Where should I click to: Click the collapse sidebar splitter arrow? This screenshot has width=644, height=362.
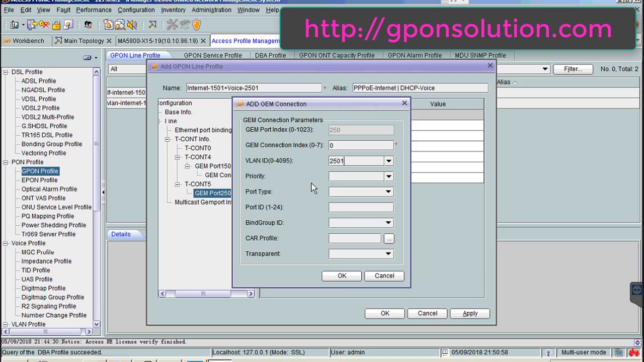pos(103,192)
